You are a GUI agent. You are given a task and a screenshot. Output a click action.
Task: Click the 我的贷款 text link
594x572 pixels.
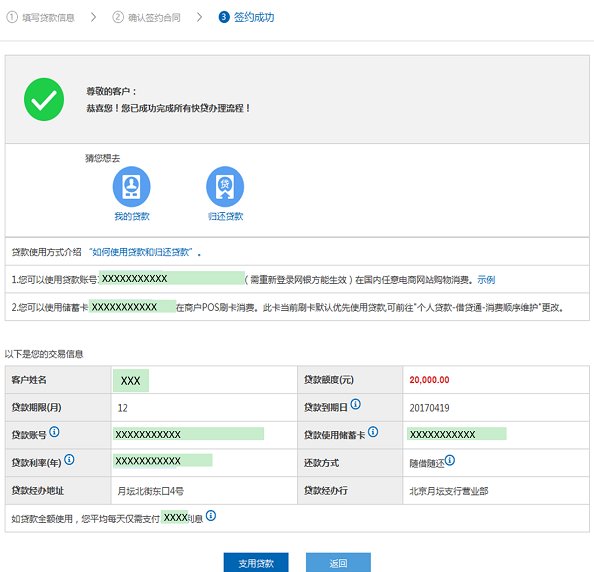[132, 216]
